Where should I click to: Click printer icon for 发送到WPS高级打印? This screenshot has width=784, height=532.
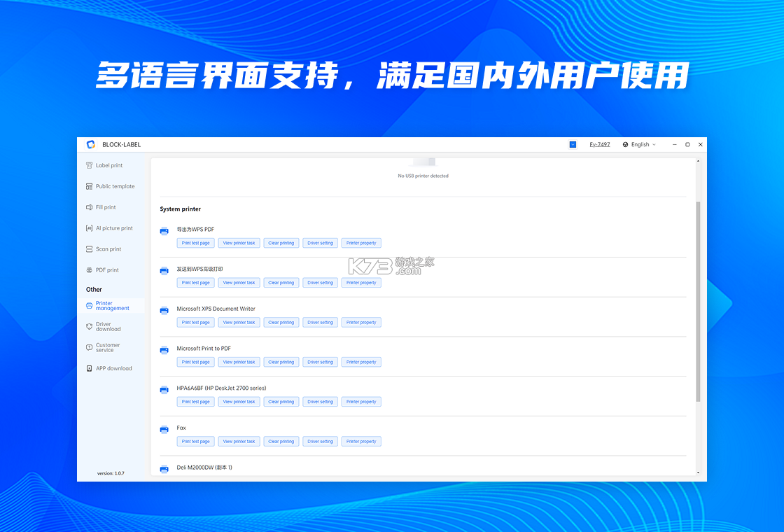click(164, 270)
